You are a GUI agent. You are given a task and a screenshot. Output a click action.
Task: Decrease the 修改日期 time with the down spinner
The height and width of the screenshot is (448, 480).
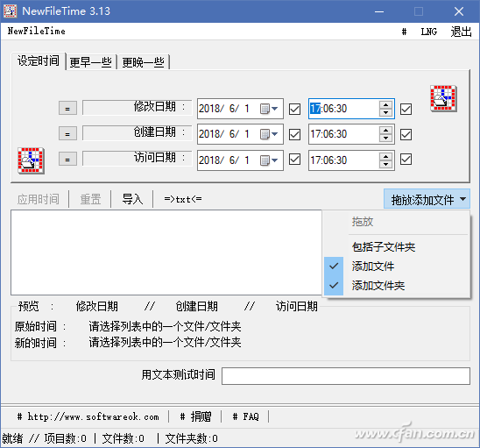click(x=385, y=112)
